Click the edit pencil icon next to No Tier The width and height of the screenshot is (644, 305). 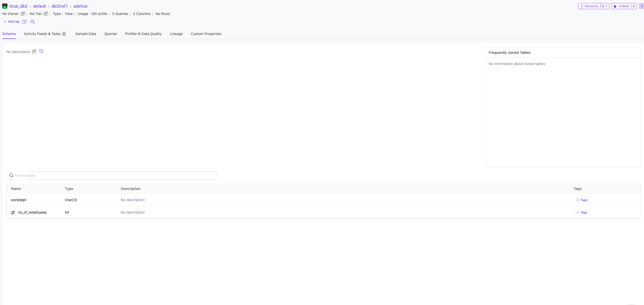point(46,14)
